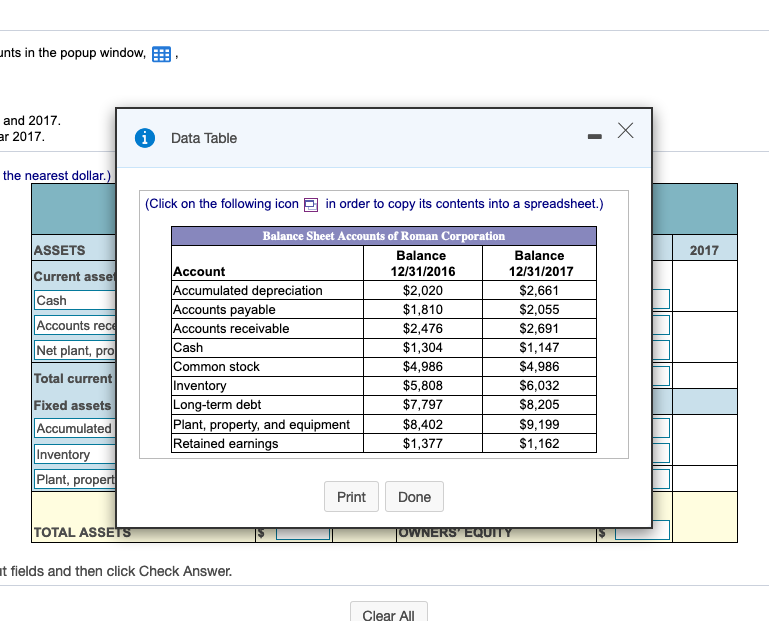
Task: Click the Fixed assets row label
Action: pos(72,405)
